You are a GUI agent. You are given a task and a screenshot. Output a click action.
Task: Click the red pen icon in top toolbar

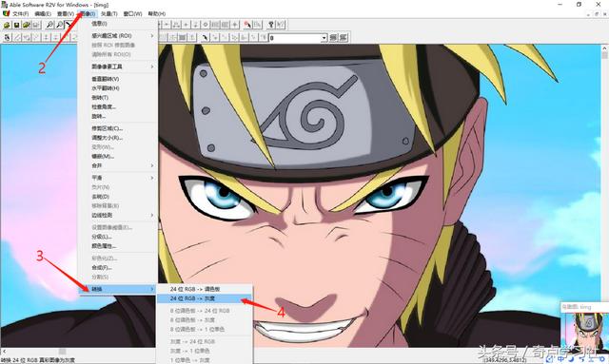[247, 25]
